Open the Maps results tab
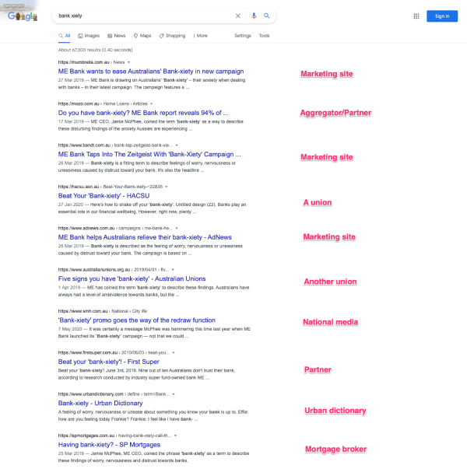 tap(142, 36)
